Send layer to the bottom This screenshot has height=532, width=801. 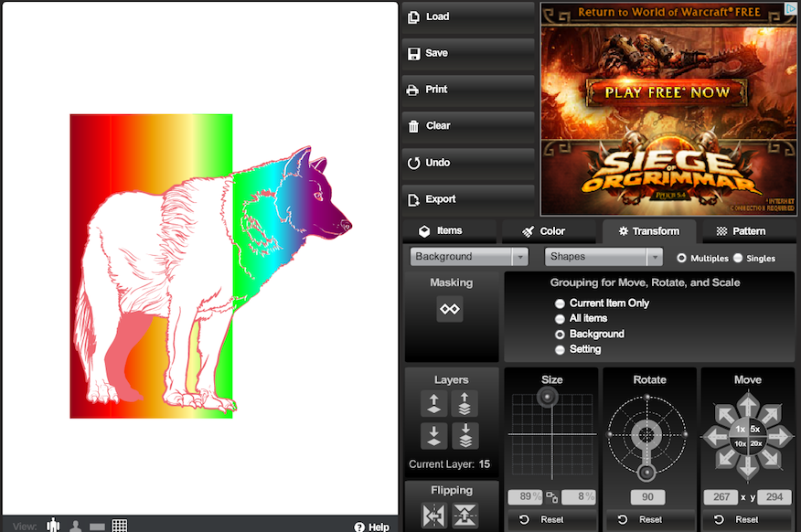click(465, 436)
